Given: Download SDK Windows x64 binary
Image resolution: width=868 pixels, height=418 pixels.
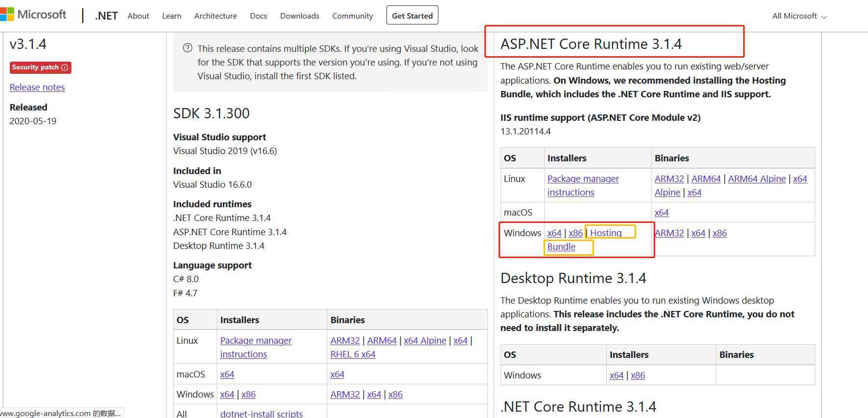Looking at the screenshot, I should point(374,394).
